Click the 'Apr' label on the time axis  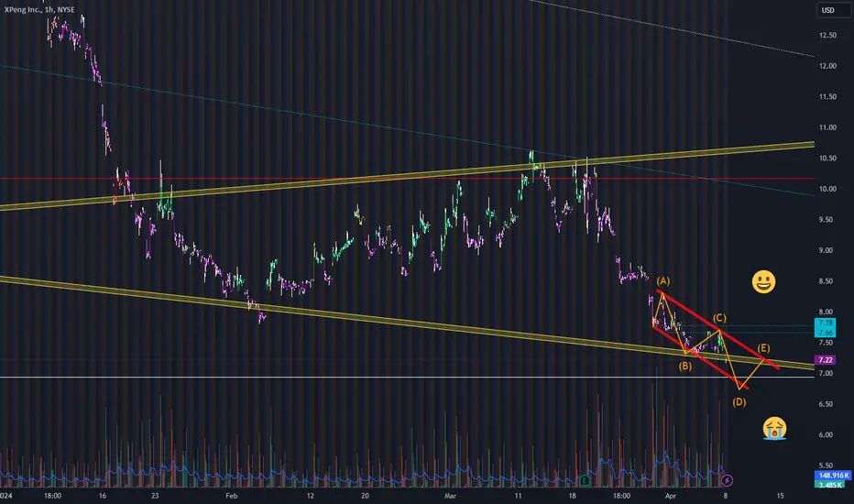pos(671,496)
